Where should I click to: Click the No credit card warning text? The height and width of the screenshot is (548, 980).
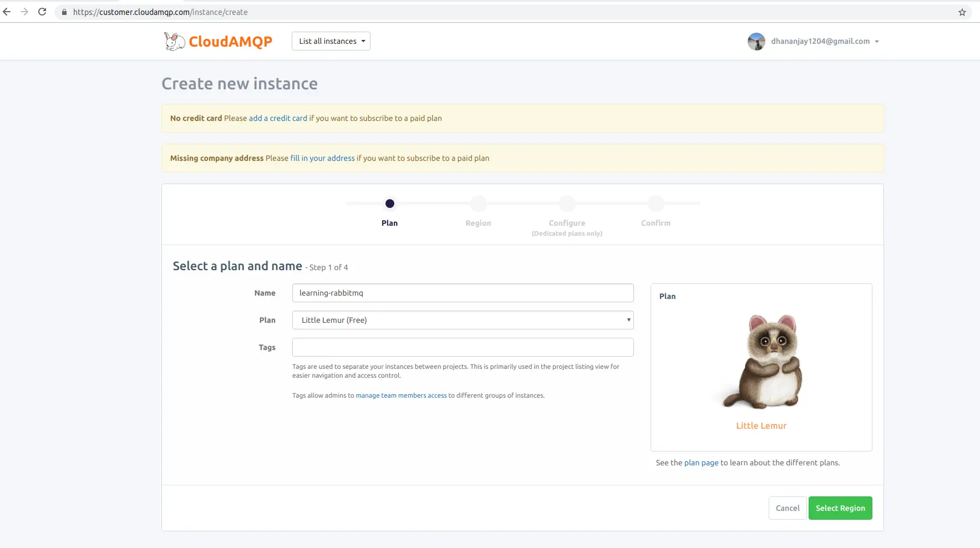tap(196, 118)
